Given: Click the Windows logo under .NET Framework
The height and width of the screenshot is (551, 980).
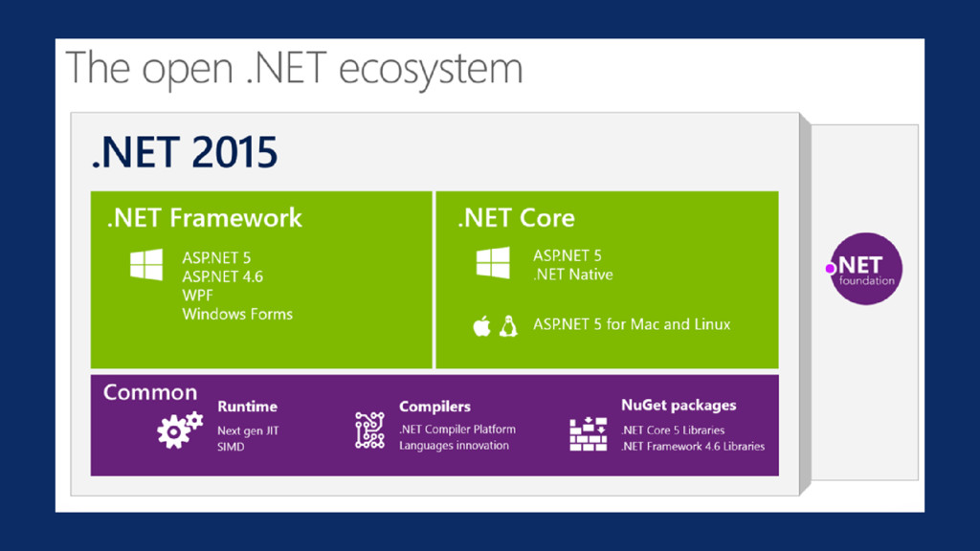Looking at the screenshot, I should pos(146,264).
